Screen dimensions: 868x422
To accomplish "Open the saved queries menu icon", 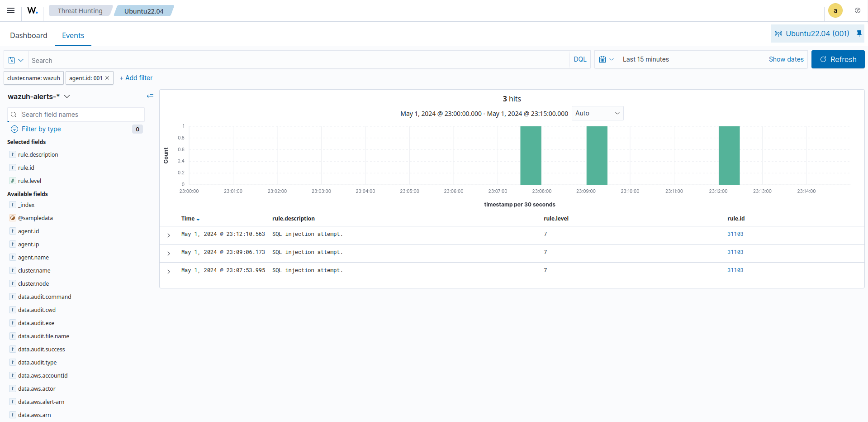I will [16, 60].
